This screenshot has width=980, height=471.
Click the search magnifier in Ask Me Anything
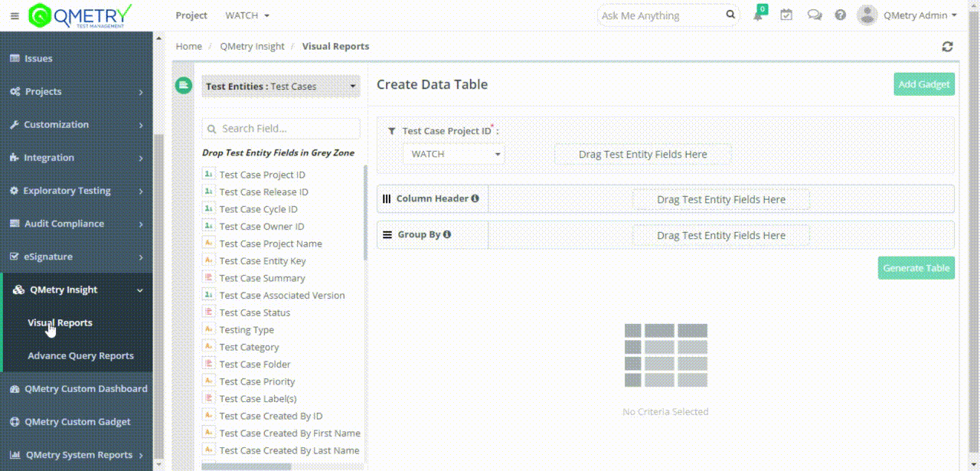pyautogui.click(x=730, y=15)
